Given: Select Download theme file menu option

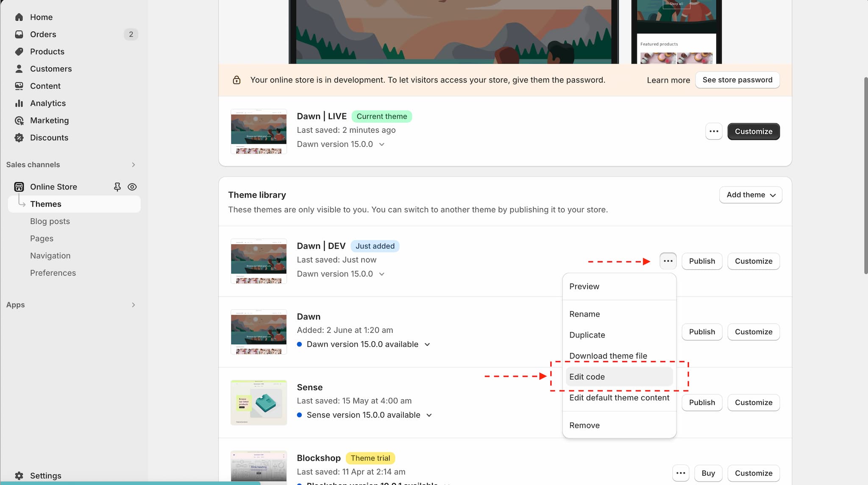Looking at the screenshot, I should pos(608,356).
